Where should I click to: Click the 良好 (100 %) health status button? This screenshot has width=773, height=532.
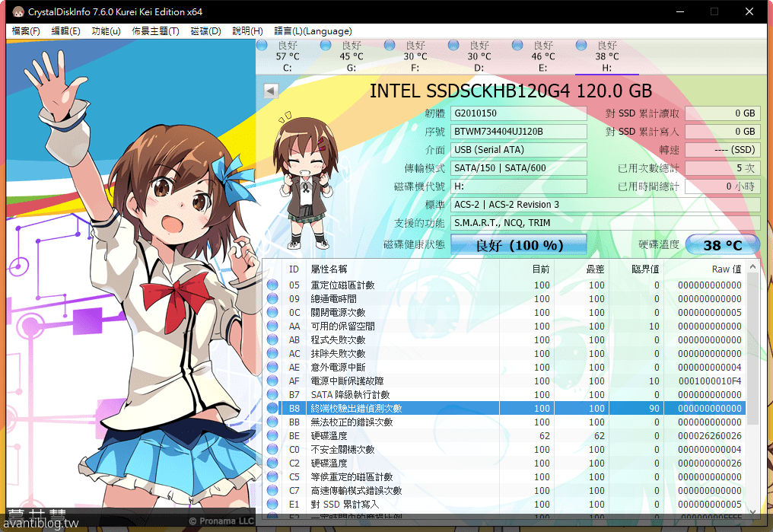[519, 244]
